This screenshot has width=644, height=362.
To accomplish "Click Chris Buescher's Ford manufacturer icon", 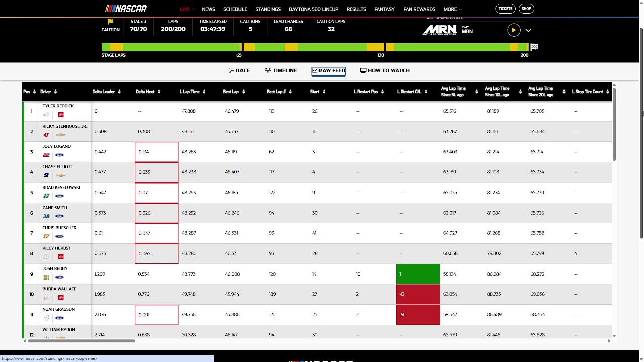I will point(59,236).
